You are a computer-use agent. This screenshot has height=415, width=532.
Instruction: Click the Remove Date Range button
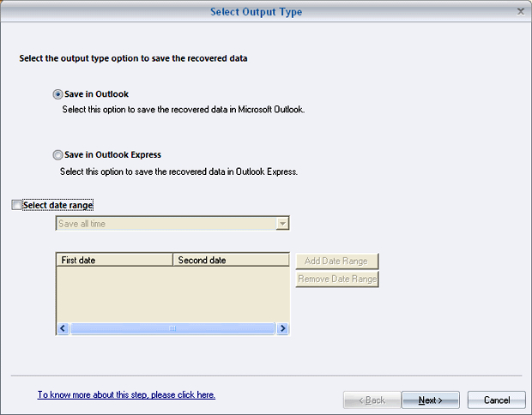(337, 279)
